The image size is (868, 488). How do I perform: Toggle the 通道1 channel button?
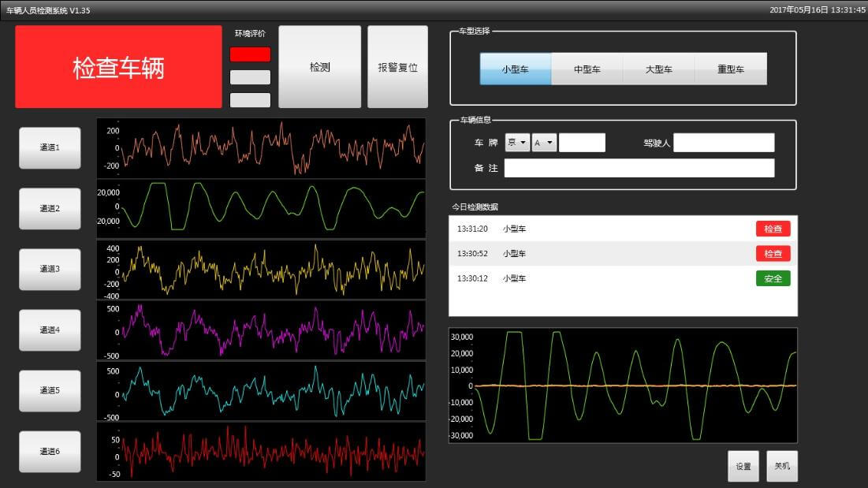click(50, 147)
